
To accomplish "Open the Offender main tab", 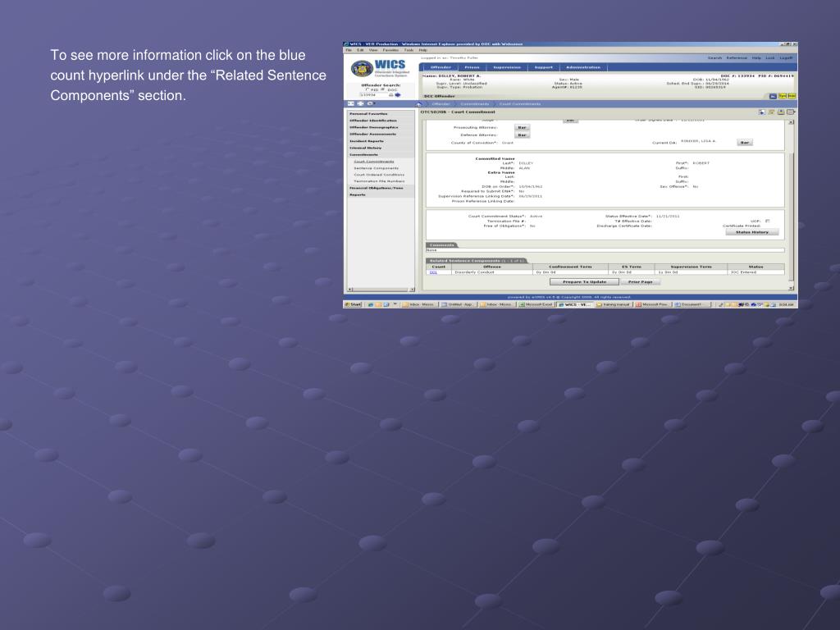I will 441,67.
